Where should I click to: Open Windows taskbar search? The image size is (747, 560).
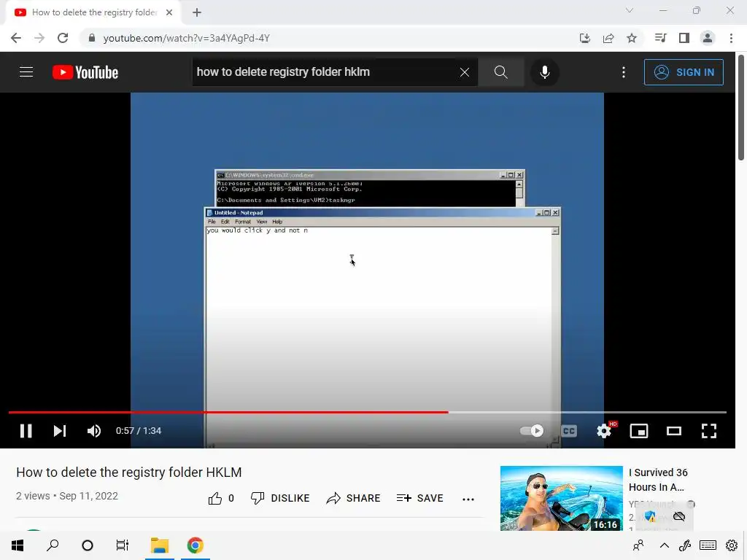point(53,545)
